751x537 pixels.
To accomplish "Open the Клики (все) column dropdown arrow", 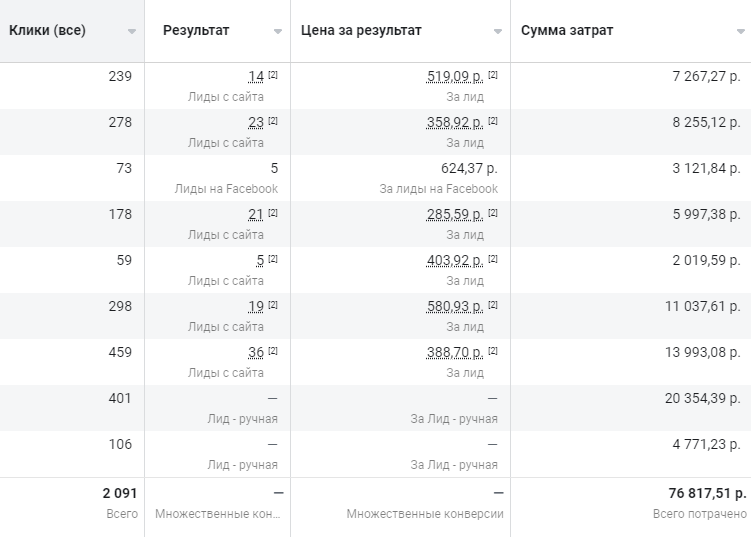I will pos(132,32).
